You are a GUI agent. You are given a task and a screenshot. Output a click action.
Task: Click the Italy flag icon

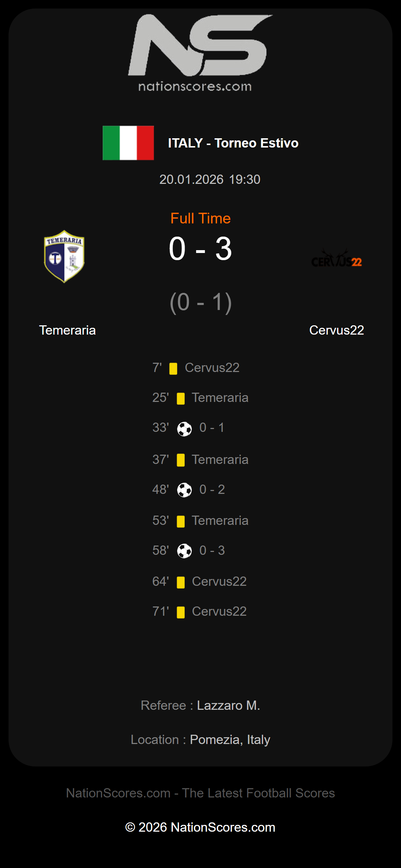(x=128, y=143)
